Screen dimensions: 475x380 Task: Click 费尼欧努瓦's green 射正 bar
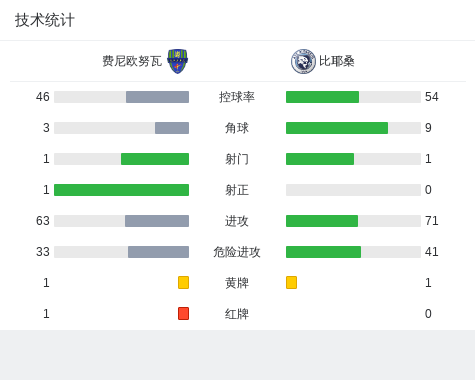(121, 190)
